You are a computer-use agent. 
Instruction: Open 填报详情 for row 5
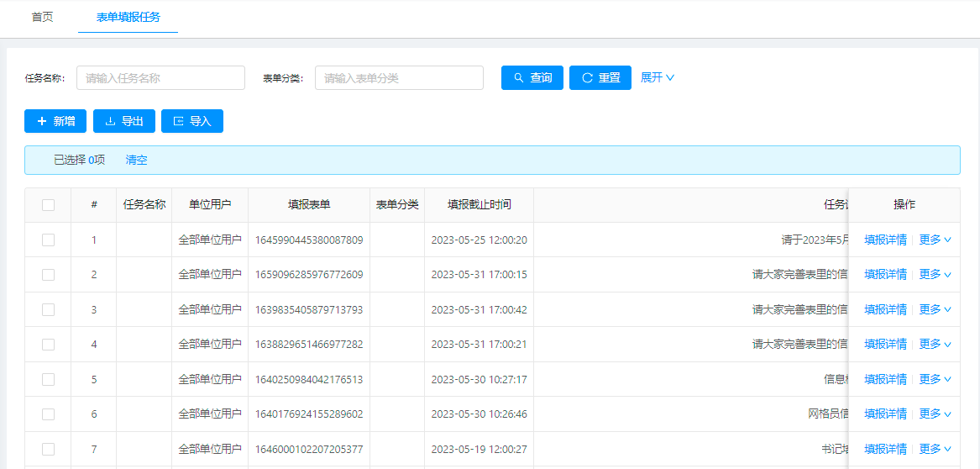[x=885, y=379]
